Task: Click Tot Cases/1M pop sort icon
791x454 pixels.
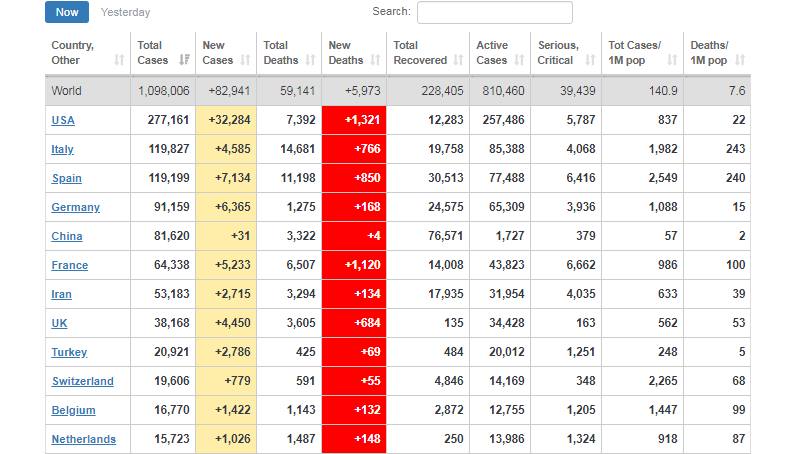Action: coord(672,60)
